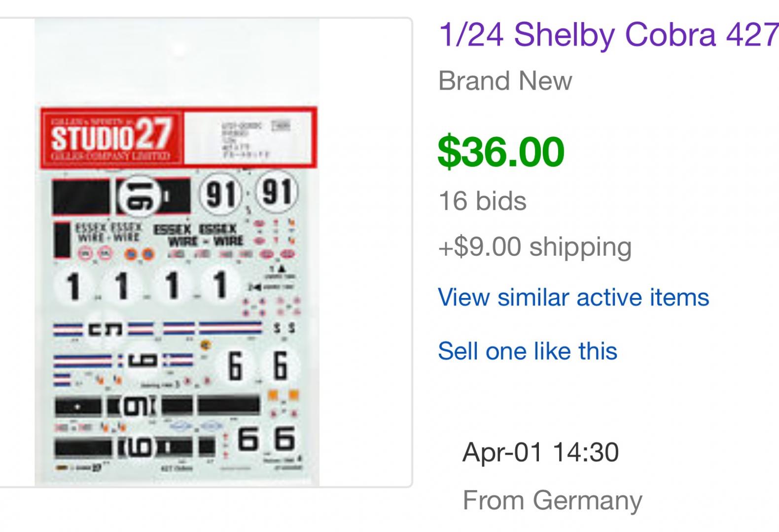Click the red Studio27 logo in image
The image size is (779, 532).
pyautogui.click(x=112, y=138)
